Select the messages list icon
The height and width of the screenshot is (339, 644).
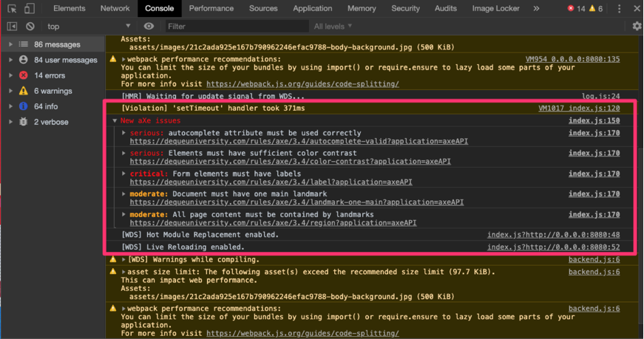point(24,44)
